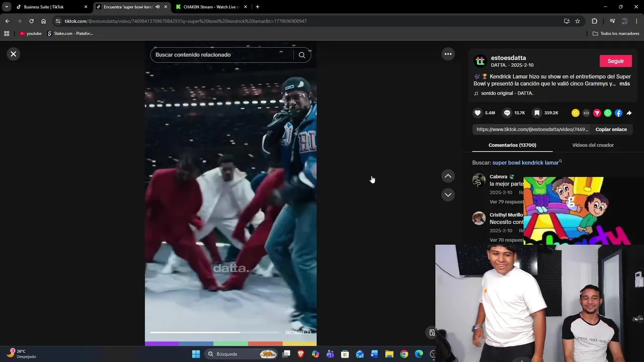
Task: Open the browser extensions puzzle icon
Action: coord(594,21)
